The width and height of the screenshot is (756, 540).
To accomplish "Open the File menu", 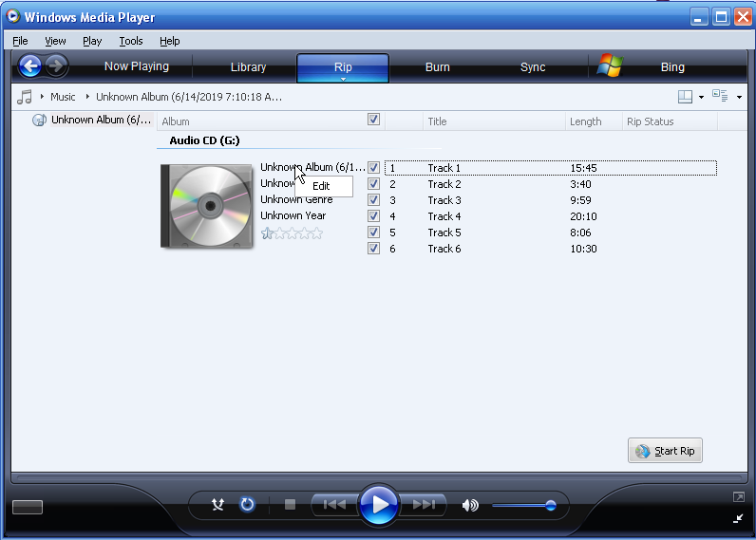I will 20,41.
